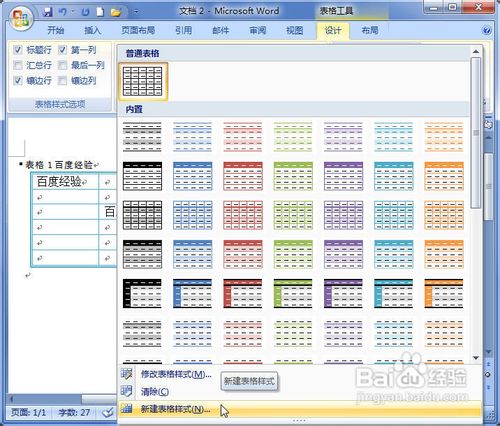Open the 审阅 Review tab

coord(258,31)
